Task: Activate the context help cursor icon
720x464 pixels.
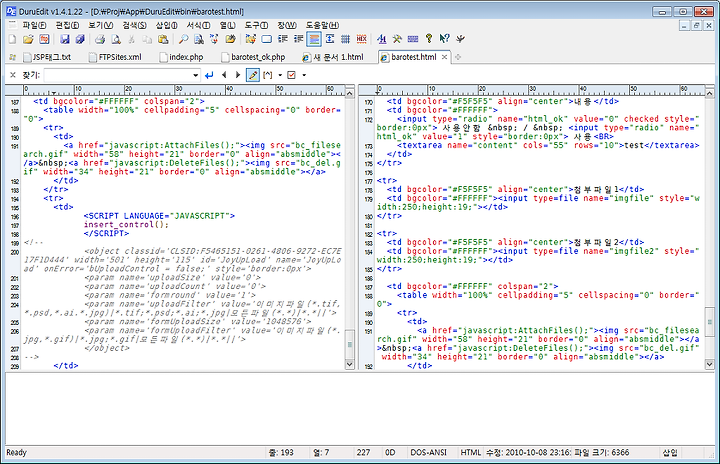Action: (444, 39)
